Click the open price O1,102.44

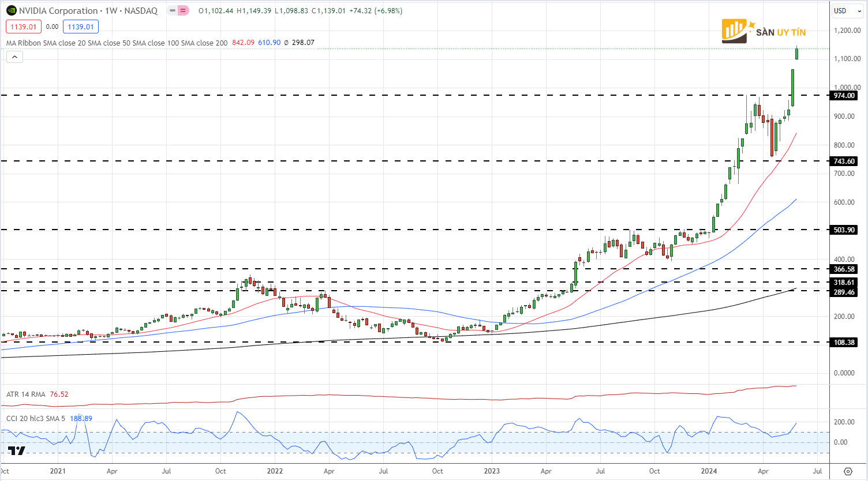click(216, 10)
